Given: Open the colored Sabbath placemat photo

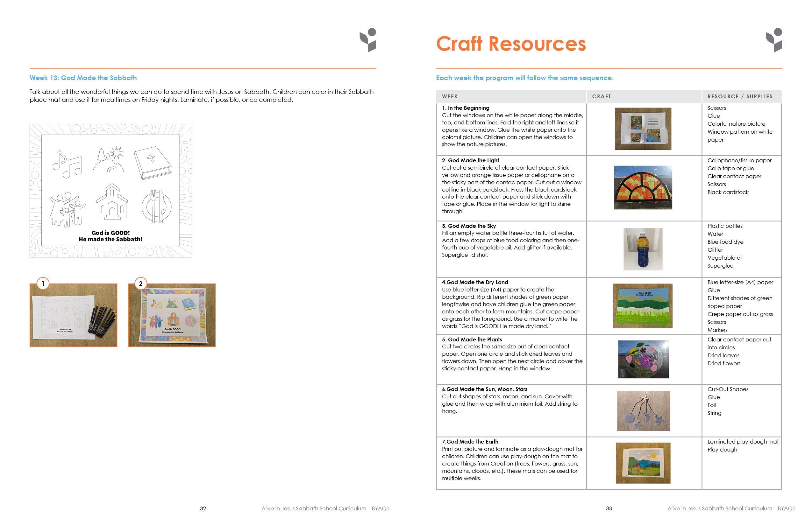Looking at the screenshot, I should (172, 316).
